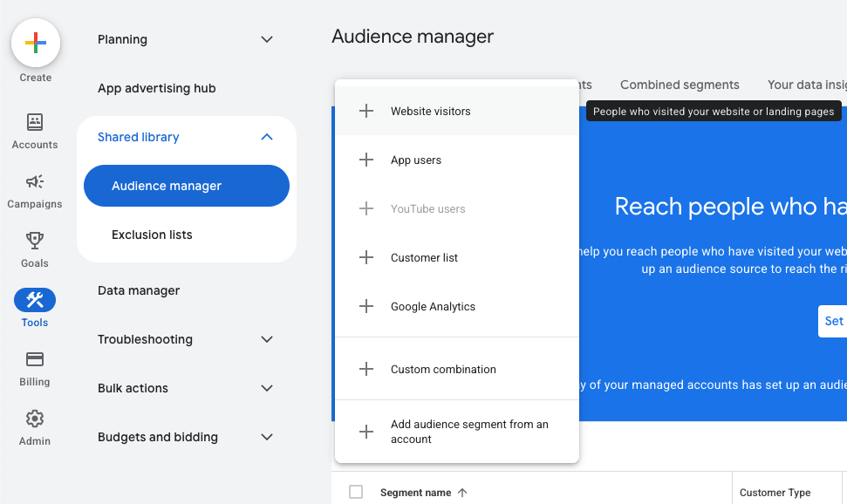Open the Billing card icon

(35, 360)
